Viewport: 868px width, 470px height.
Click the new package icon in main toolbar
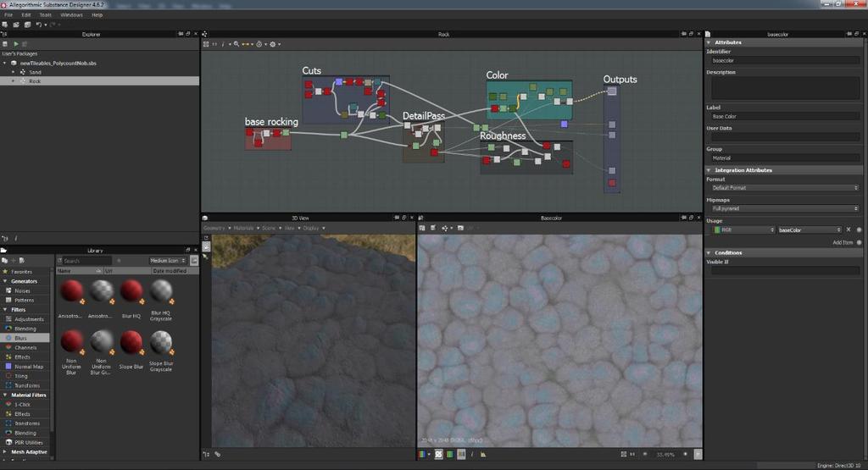[x=5, y=25]
